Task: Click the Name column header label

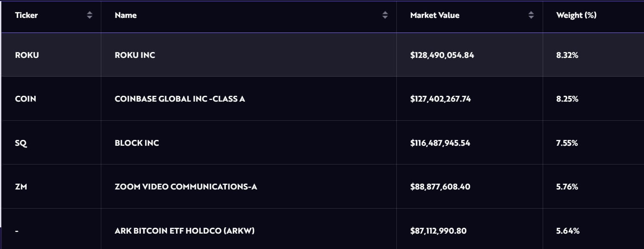Action: pos(125,15)
